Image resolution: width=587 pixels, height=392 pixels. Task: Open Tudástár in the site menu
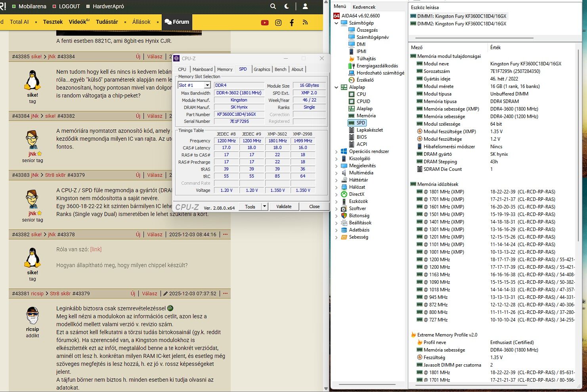(107, 22)
